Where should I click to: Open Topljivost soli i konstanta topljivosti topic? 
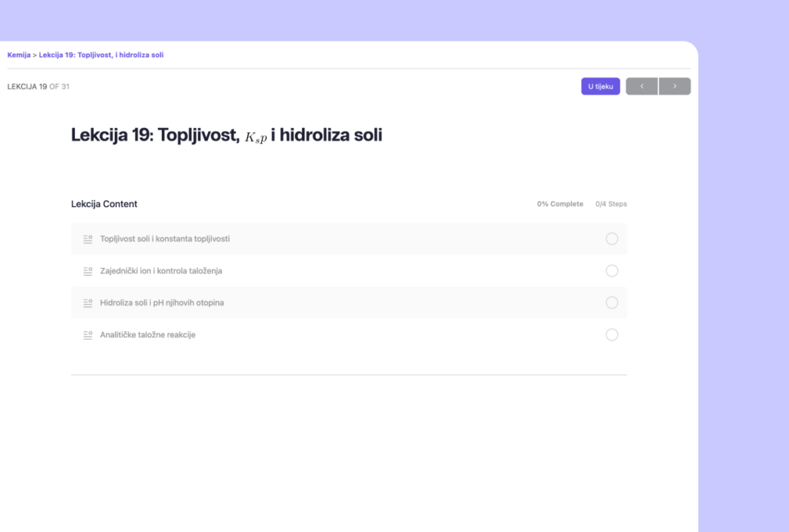165,239
